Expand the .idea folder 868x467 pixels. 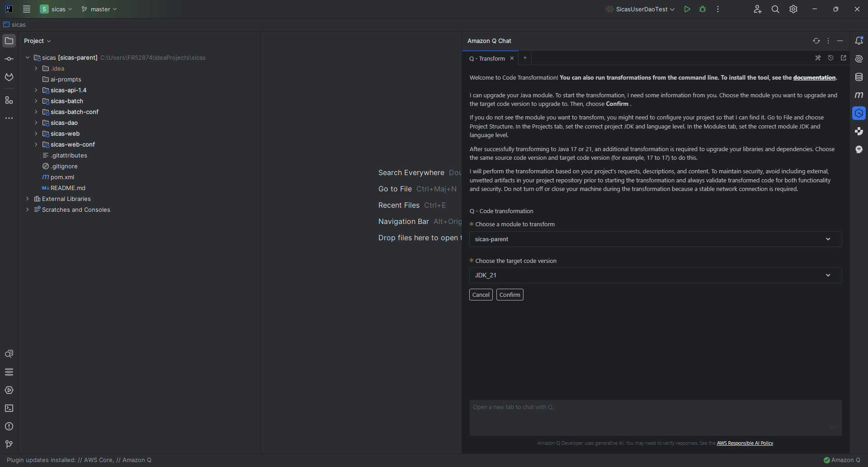tap(36, 68)
